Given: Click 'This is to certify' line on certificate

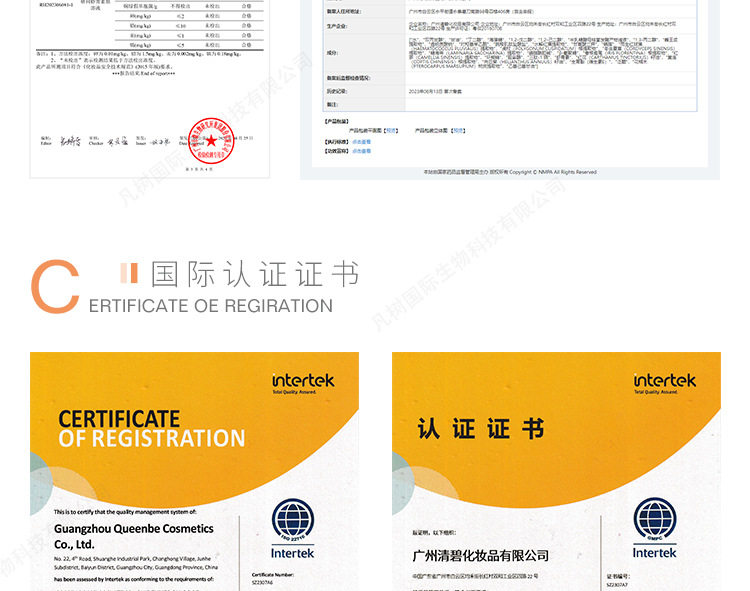Looking at the screenshot, I should (125, 512).
